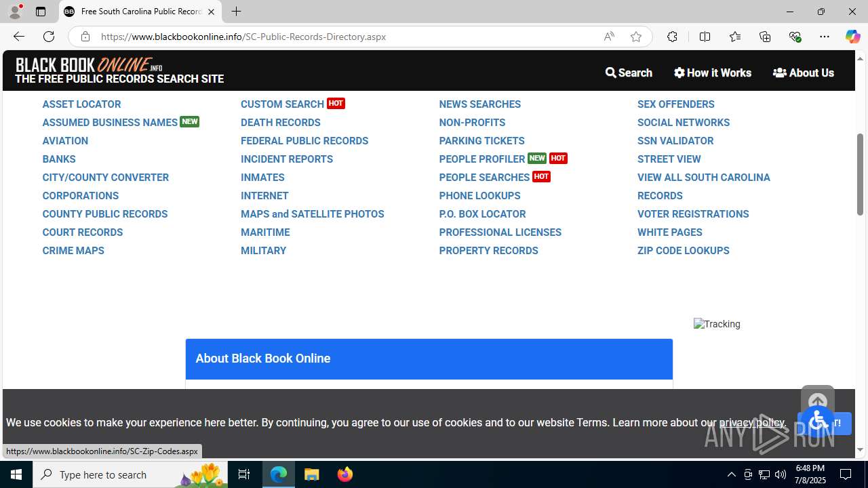
Task: Click the address bar URL field
Action: pos(346,37)
